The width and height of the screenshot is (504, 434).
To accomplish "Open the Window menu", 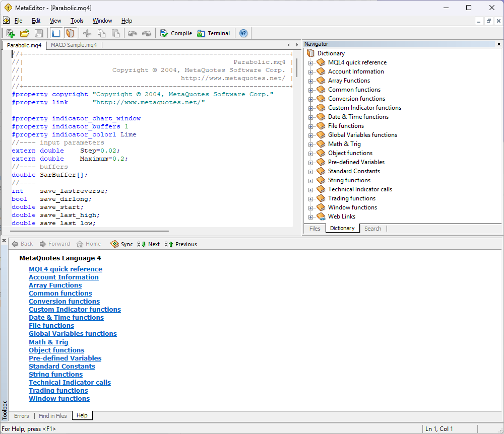I will pos(102,21).
